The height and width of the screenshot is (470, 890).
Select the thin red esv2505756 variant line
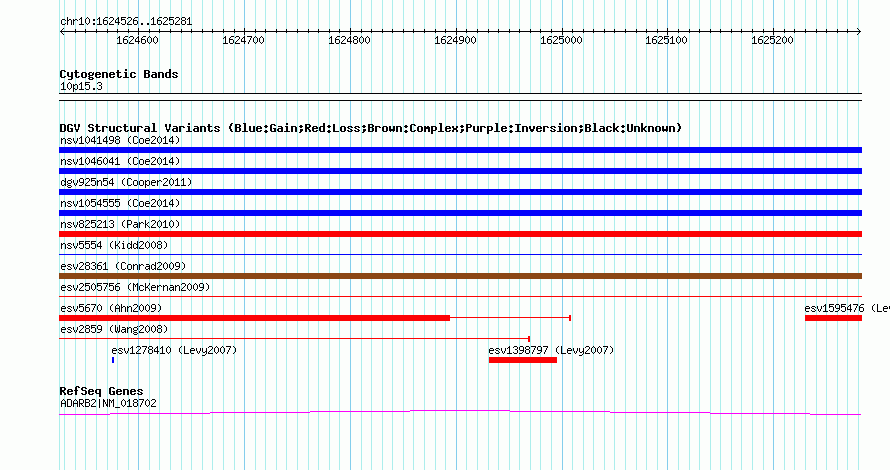pos(460,297)
